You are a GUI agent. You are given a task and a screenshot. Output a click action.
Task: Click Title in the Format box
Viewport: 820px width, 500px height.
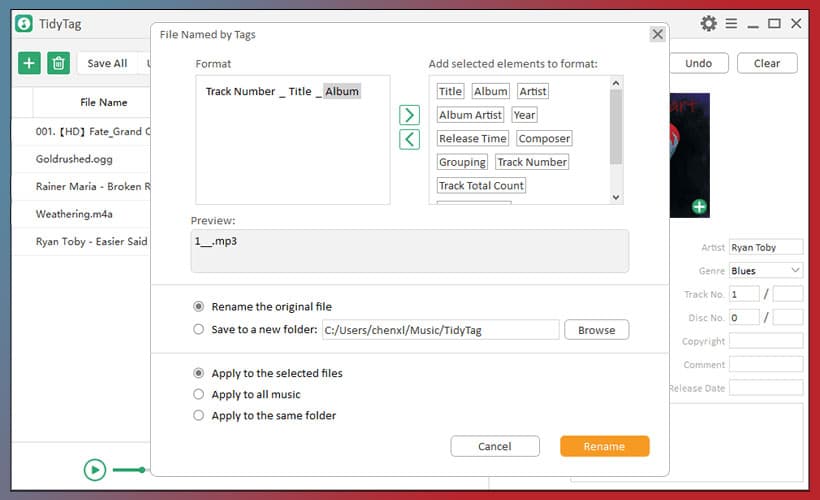pyautogui.click(x=300, y=92)
